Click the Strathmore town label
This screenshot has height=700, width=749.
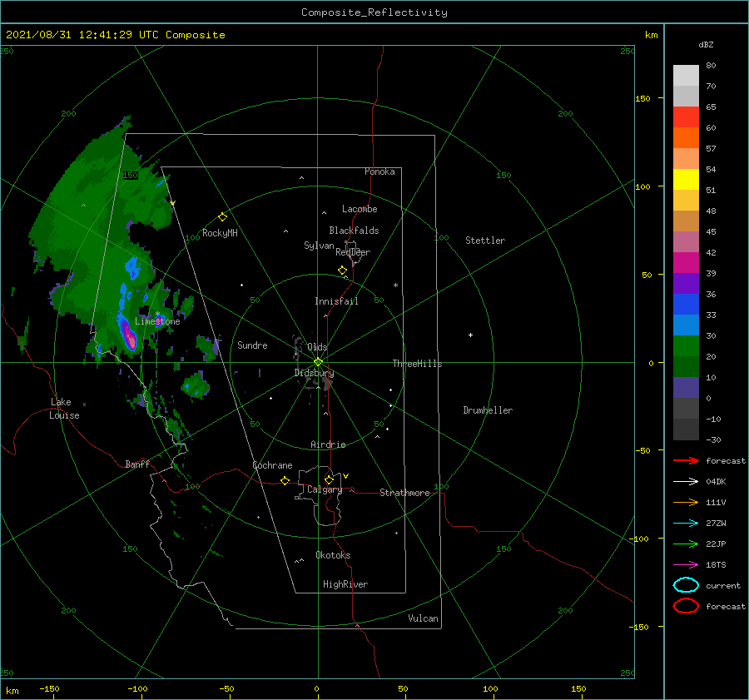(404, 493)
